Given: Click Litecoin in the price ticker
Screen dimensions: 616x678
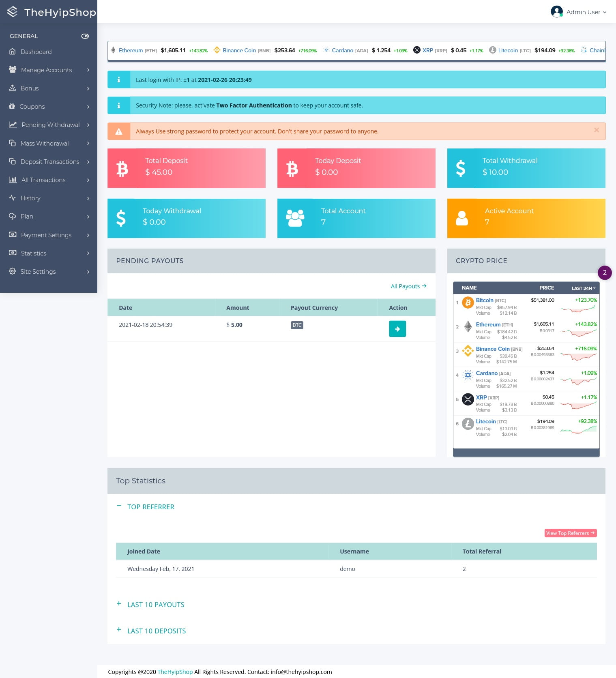Looking at the screenshot, I should (x=508, y=50).
